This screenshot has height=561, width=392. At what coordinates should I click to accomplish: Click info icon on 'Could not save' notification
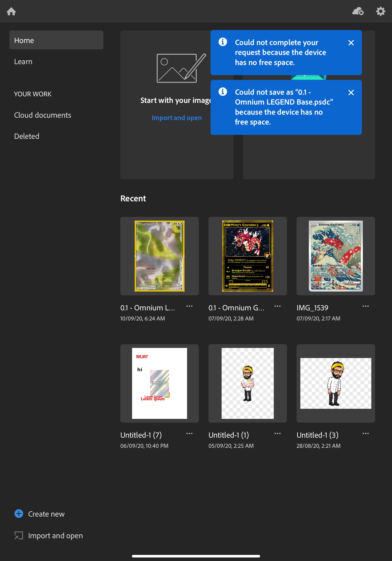pos(223,92)
